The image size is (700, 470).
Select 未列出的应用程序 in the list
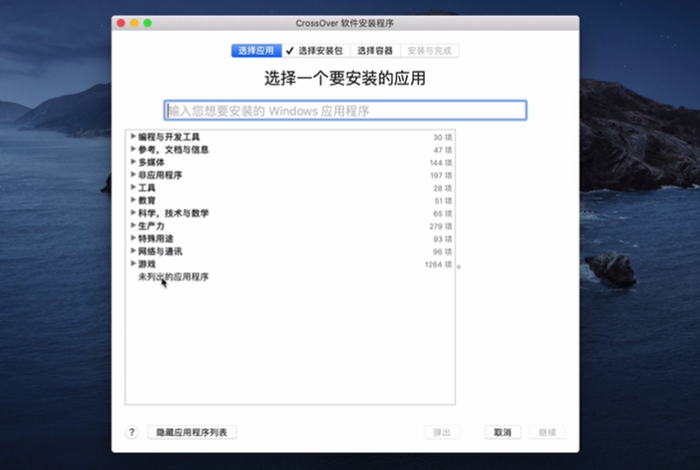(x=173, y=277)
